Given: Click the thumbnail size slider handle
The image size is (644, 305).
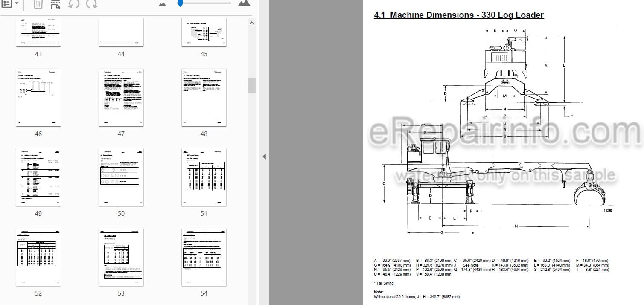Looking at the screenshot, I should pyautogui.click(x=181, y=3).
